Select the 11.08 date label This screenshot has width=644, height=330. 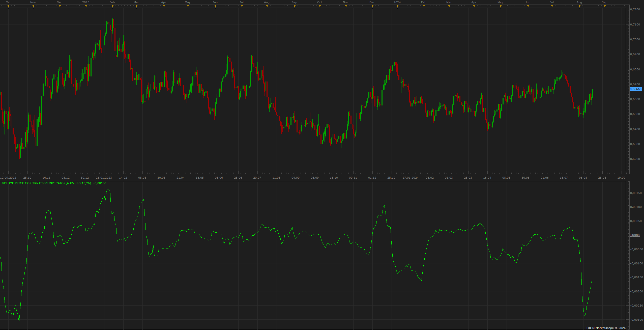pos(276,178)
